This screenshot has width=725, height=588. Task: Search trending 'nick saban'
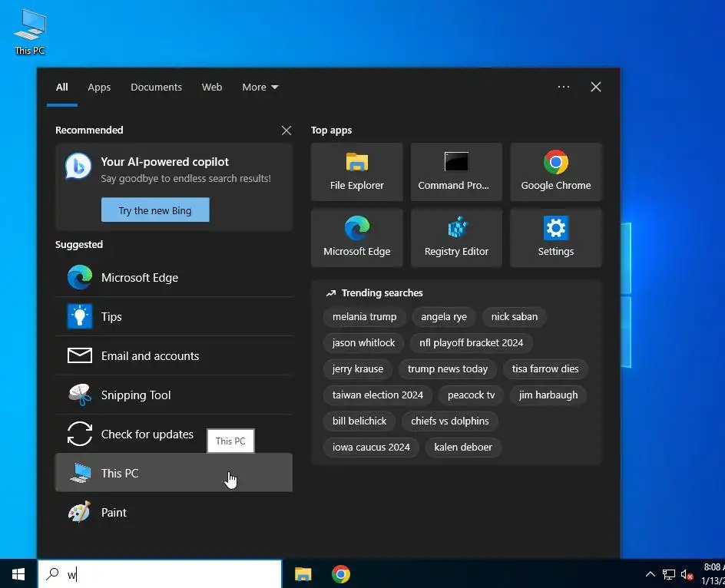click(x=514, y=317)
